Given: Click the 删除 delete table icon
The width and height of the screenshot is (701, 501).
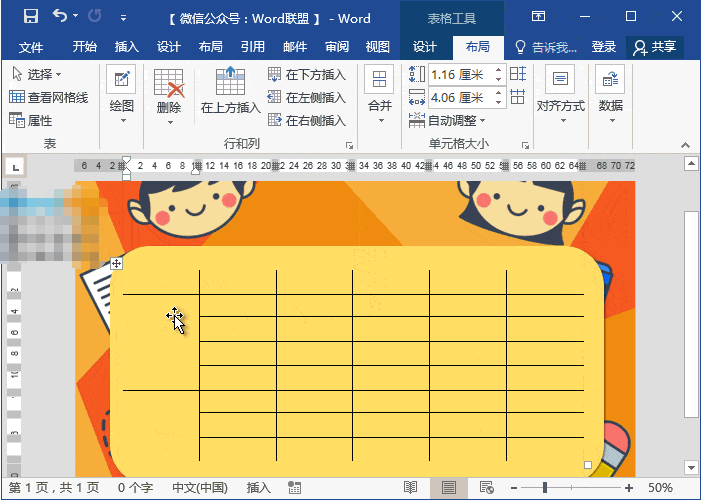Looking at the screenshot, I should pos(169,83).
